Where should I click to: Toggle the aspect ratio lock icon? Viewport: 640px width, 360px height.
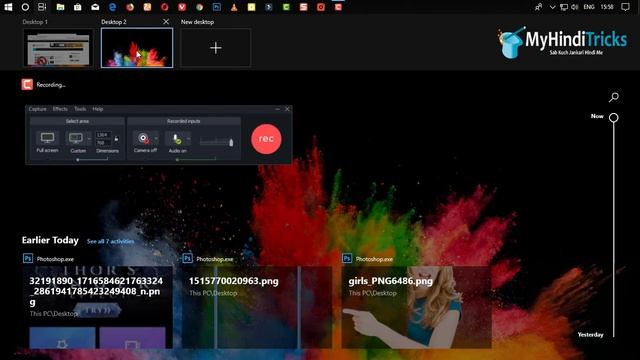point(116,139)
